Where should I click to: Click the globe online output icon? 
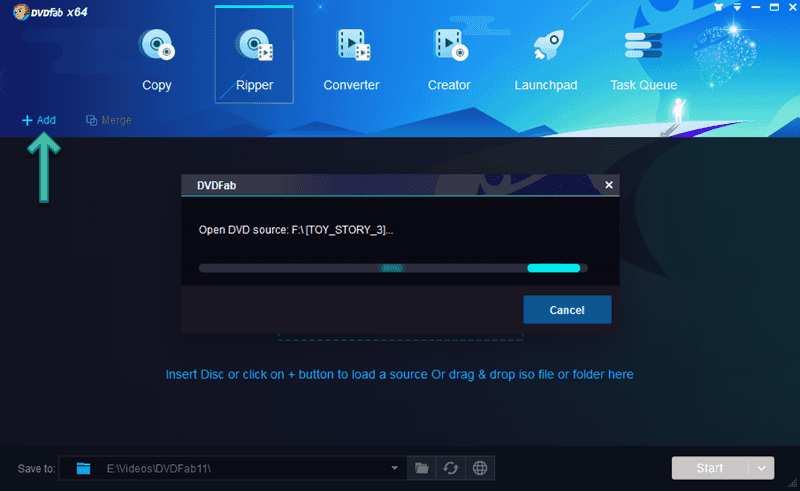(480, 468)
